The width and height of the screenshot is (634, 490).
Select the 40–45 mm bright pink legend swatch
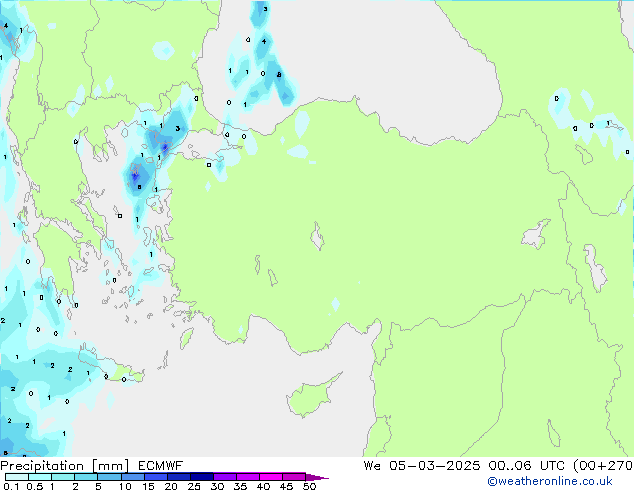(x=271, y=477)
